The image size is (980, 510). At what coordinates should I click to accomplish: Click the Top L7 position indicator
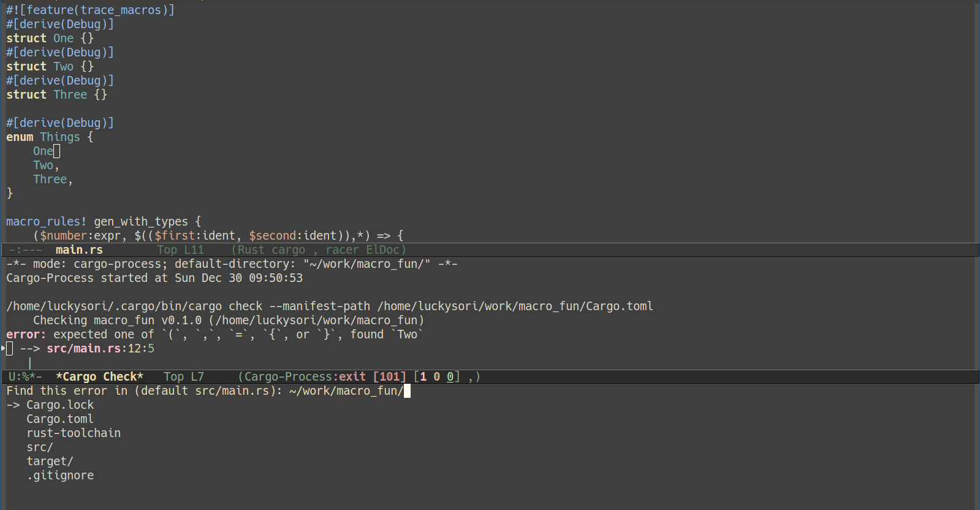point(184,377)
